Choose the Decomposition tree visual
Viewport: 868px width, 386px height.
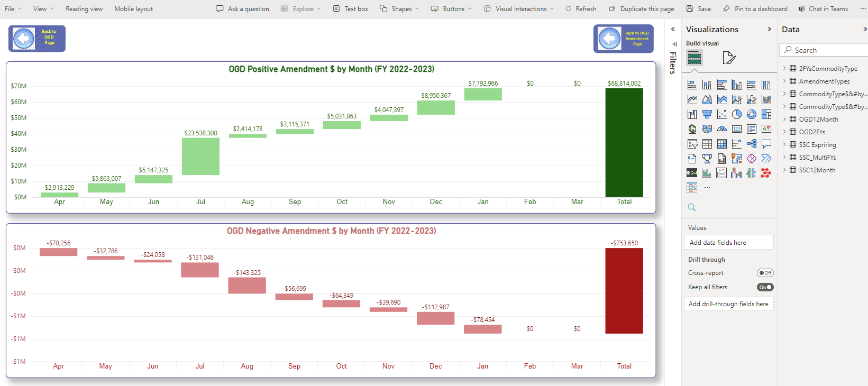point(751,144)
